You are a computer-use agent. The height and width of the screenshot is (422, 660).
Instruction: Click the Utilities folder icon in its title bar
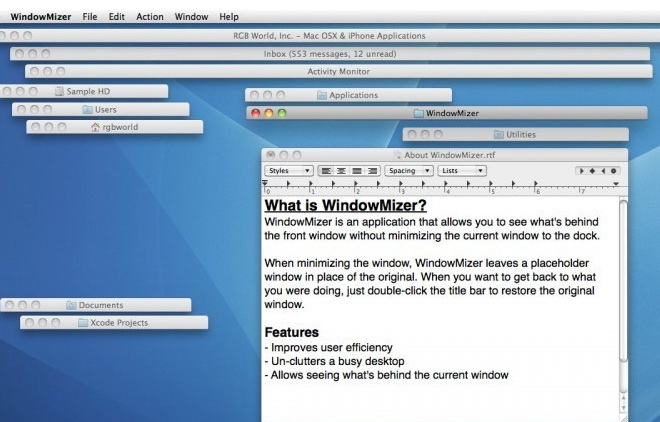[499, 135]
